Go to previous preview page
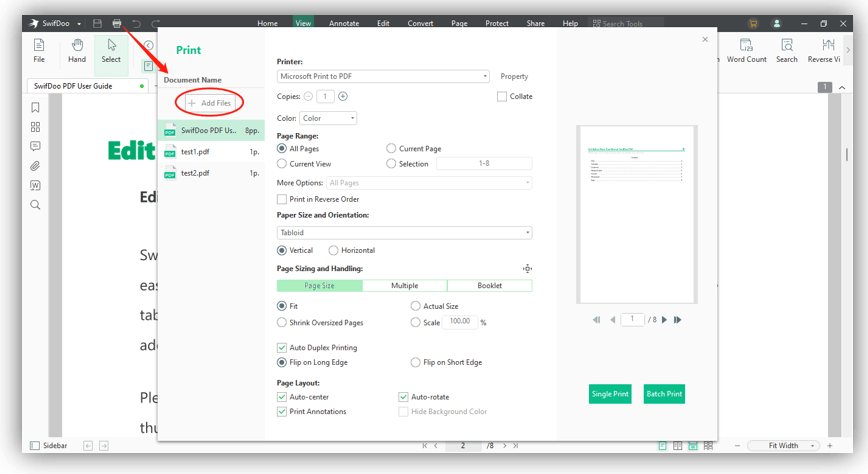Viewport: 868px width, 474px height. click(613, 320)
